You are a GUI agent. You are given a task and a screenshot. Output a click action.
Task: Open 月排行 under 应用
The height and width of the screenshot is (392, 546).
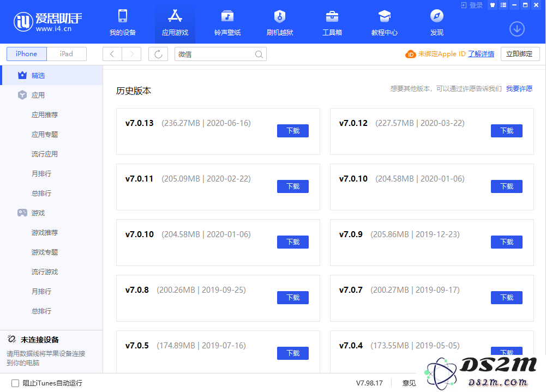pyautogui.click(x=41, y=173)
